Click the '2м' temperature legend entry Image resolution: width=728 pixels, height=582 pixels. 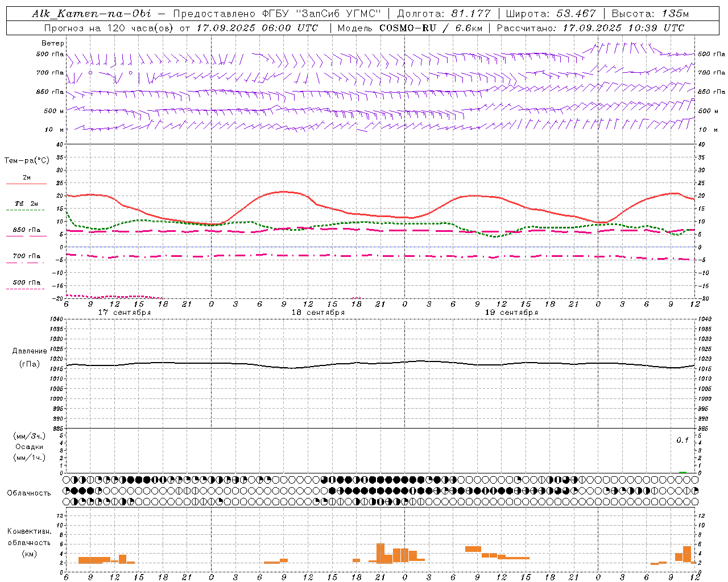pos(27,178)
